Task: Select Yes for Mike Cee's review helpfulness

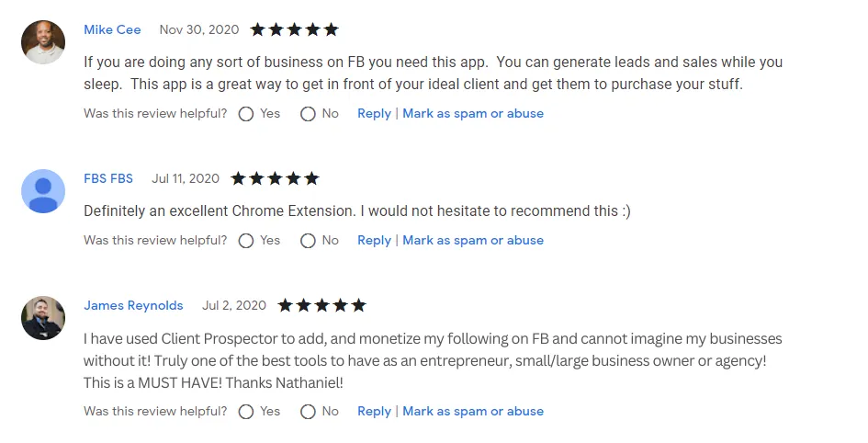Action: (x=246, y=114)
